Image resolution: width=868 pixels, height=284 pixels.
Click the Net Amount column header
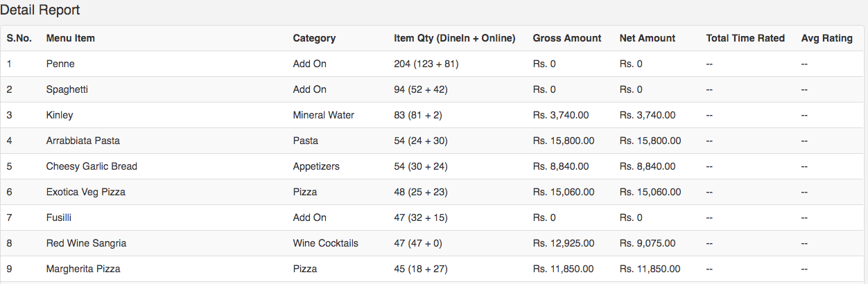tap(648, 38)
